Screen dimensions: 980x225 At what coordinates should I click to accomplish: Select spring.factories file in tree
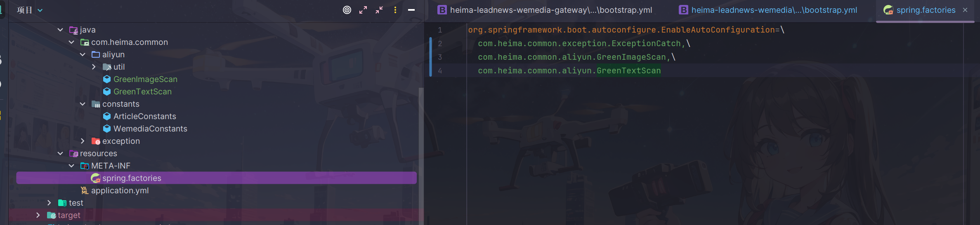tap(216, 178)
